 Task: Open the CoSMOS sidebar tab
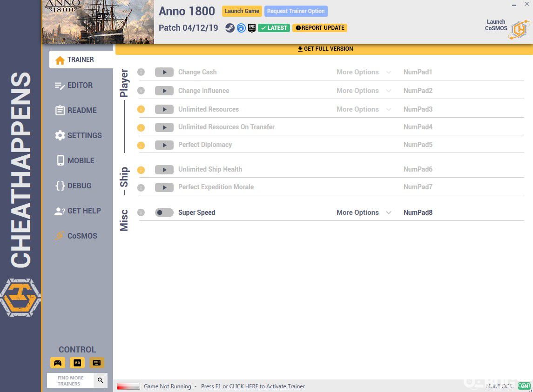click(x=76, y=236)
